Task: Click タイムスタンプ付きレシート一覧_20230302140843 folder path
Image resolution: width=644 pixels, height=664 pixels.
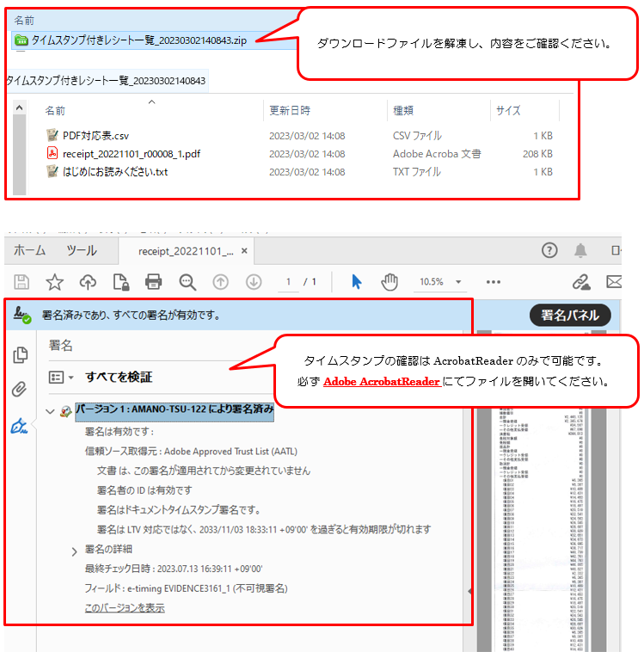Action: 106,81
